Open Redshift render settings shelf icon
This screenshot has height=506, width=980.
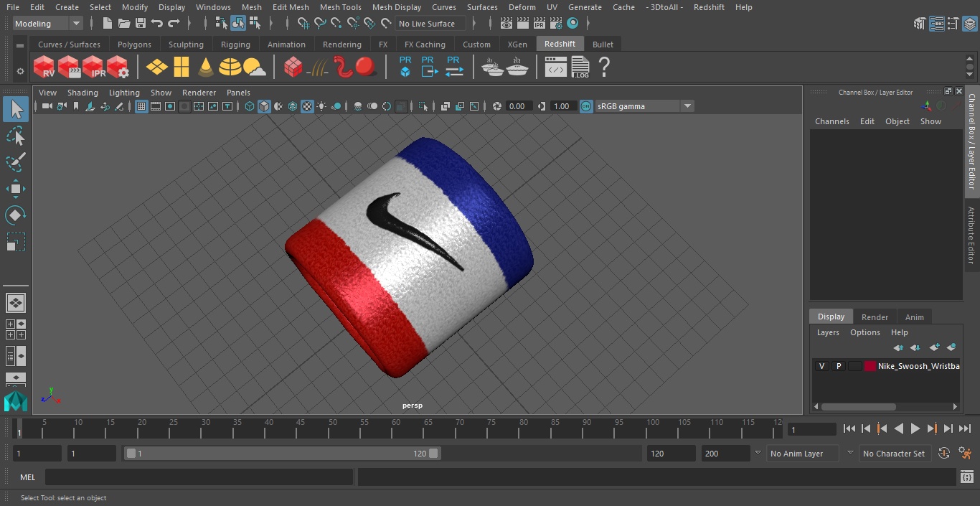point(118,67)
